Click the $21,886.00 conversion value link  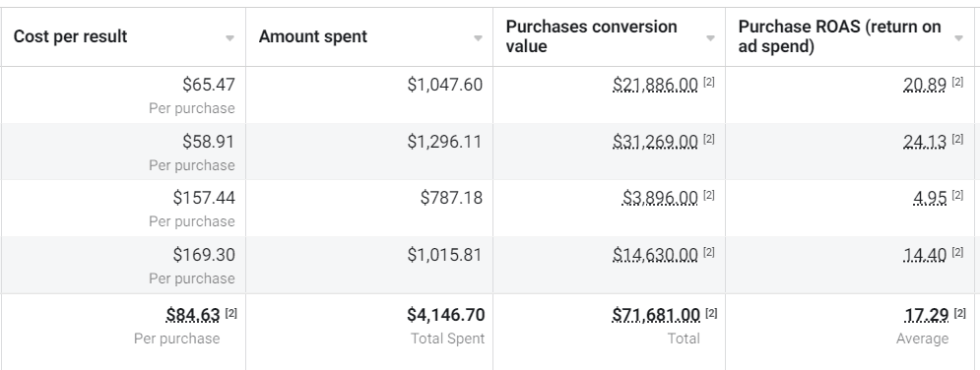[655, 85]
